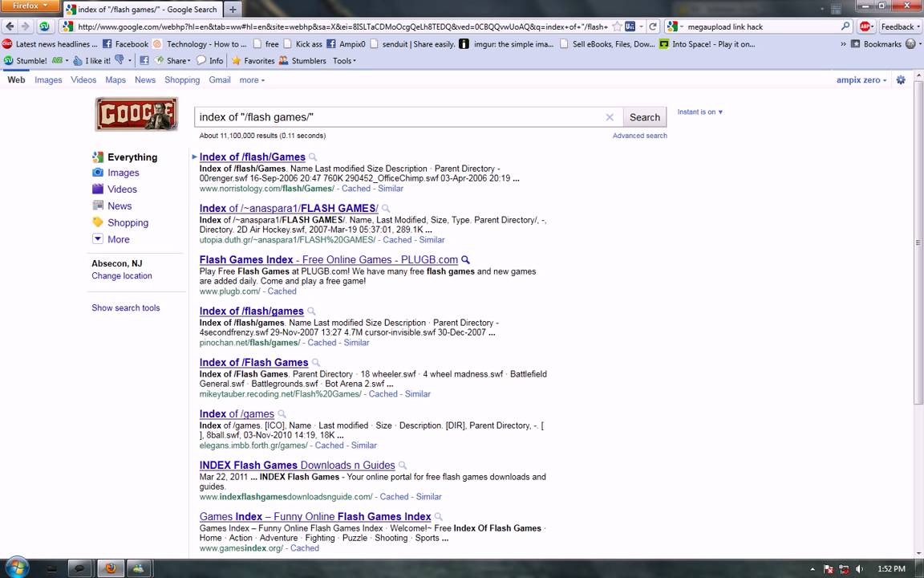Click the Adblock Plus ABP icon
This screenshot has height=578, width=924.
[865, 26]
